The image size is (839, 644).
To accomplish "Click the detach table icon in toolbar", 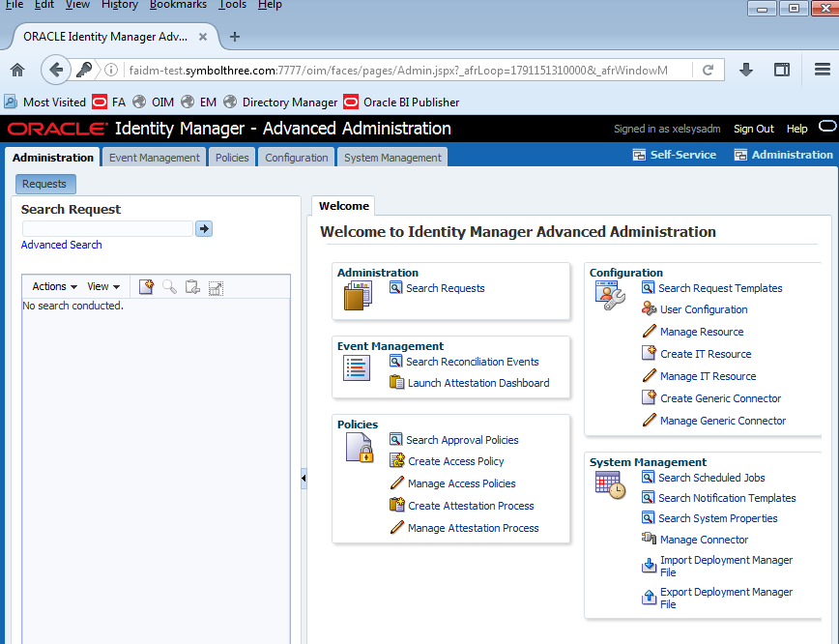I will (x=216, y=287).
